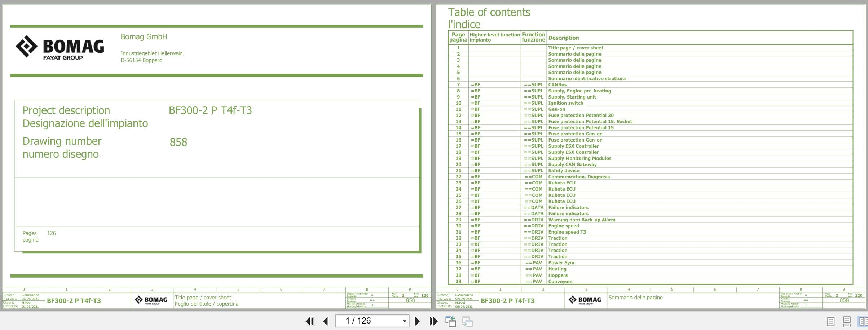Image resolution: width=868 pixels, height=330 pixels.
Task: Click the go to previous view icon
Action: [450, 321]
